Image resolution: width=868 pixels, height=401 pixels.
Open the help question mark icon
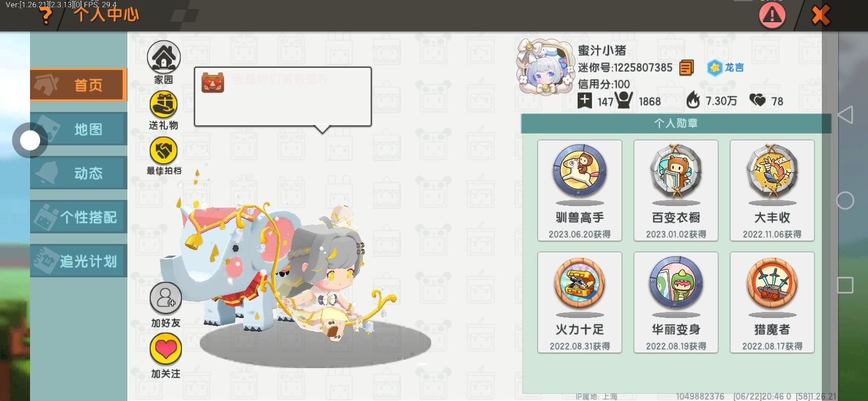[x=46, y=16]
